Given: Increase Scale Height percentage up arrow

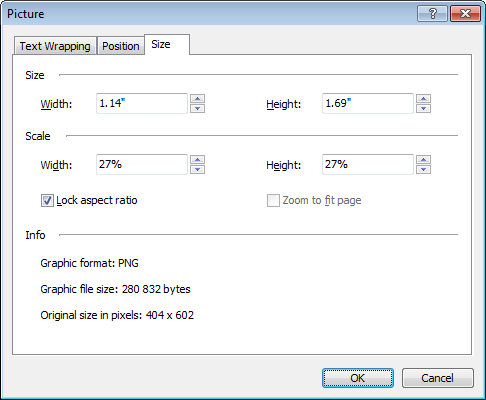Looking at the screenshot, I should click(x=423, y=160).
